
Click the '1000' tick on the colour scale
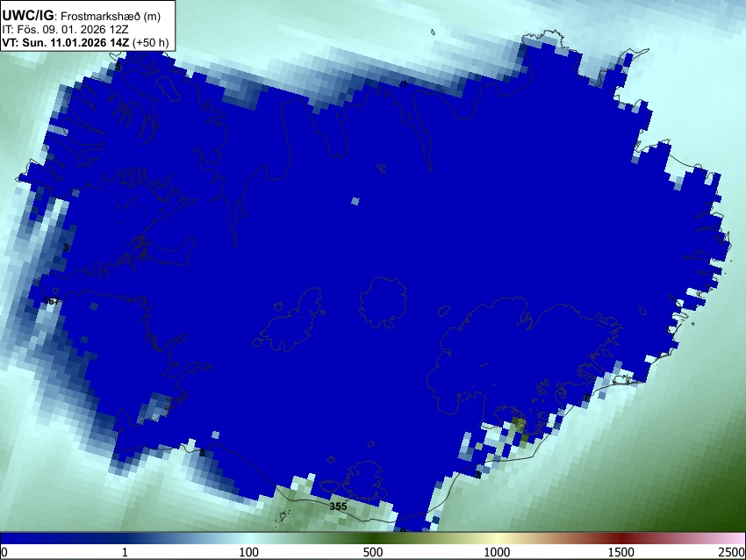coord(497,552)
